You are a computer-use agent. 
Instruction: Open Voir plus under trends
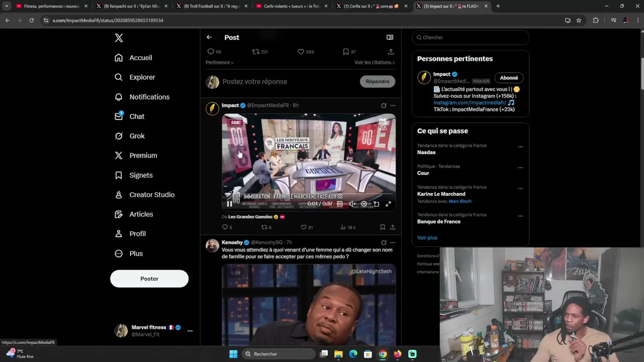tap(427, 238)
